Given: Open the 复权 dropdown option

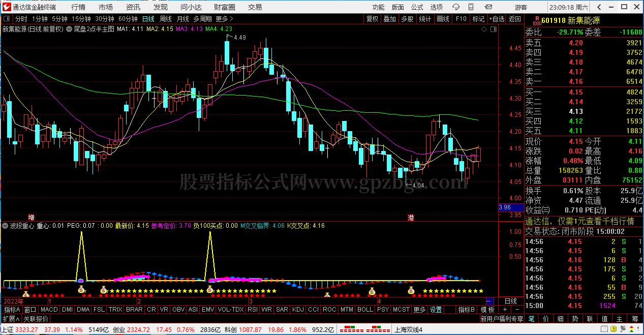Looking at the screenshot, I should 373,19.
